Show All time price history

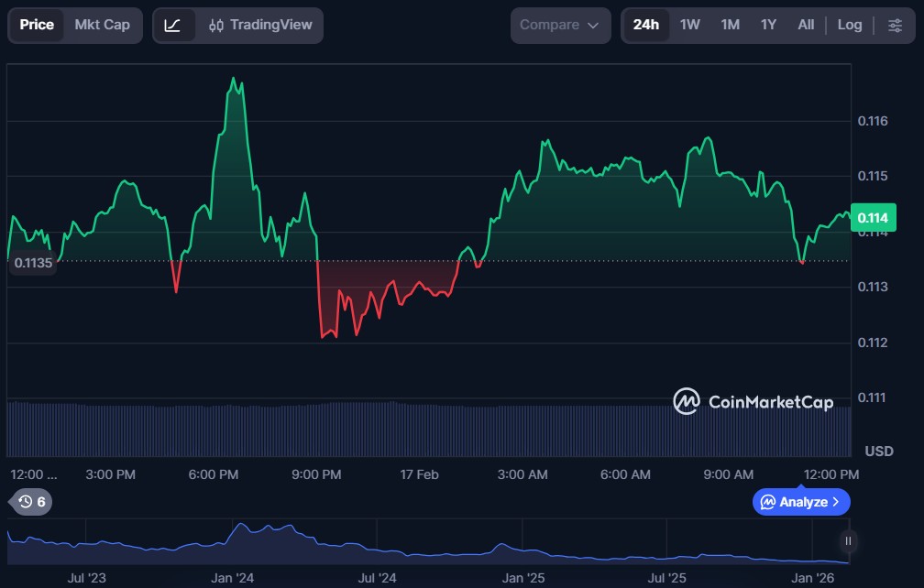coord(806,25)
